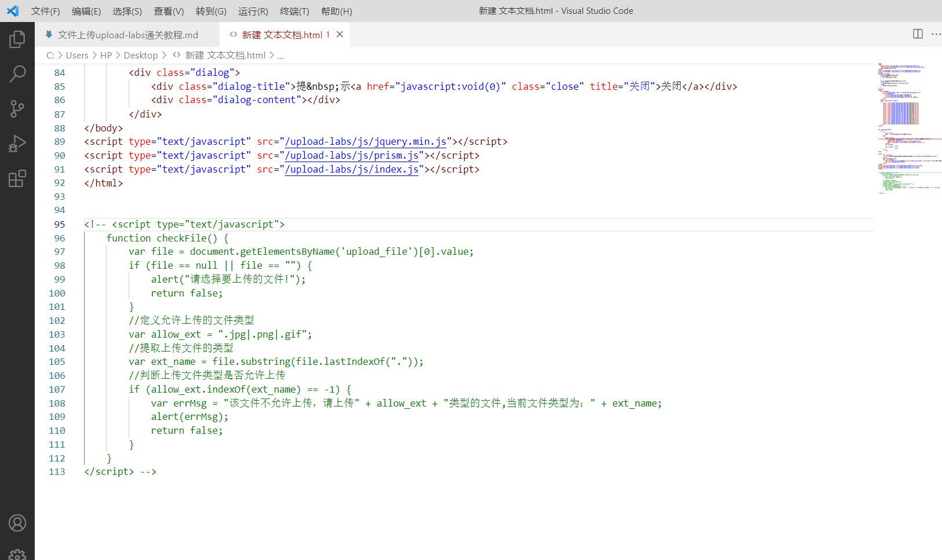
Task: Click the 'if (allow_ext.indexOf(ext_name) == -1)' condition
Action: (234, 389)
